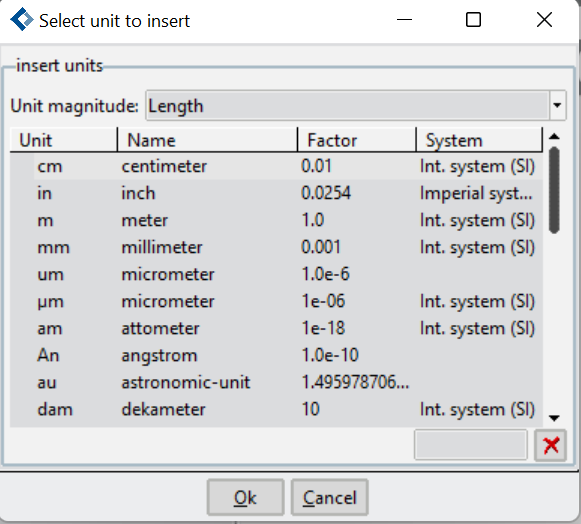
Task: Select the millimeter row
Action: [x=276, y=248]
